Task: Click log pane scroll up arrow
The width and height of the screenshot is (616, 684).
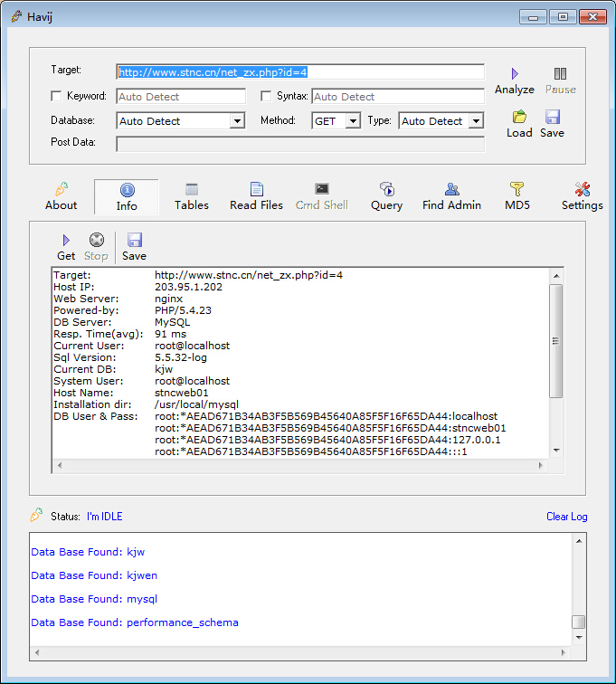Action: [x=579, y=541]
